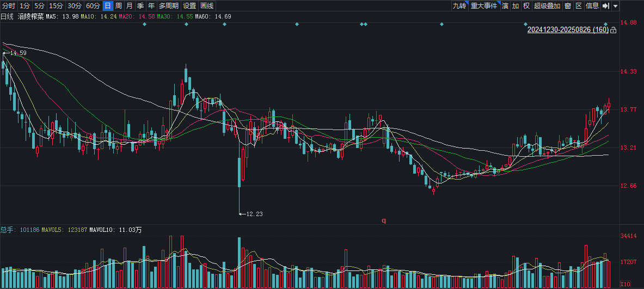Viewport: 644px width, 289px height.
Task: Click the 区 range statistics icon
Action: (579, 6)
